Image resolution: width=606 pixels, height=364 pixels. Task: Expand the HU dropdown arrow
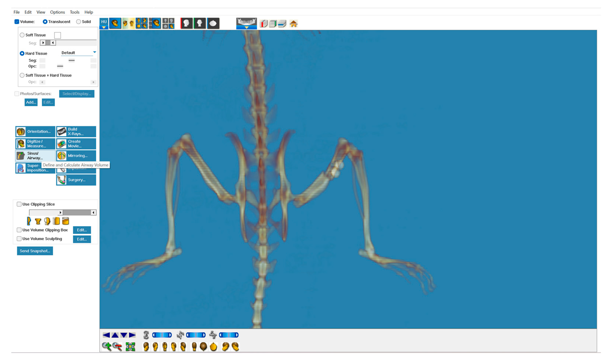click(104, 28)
